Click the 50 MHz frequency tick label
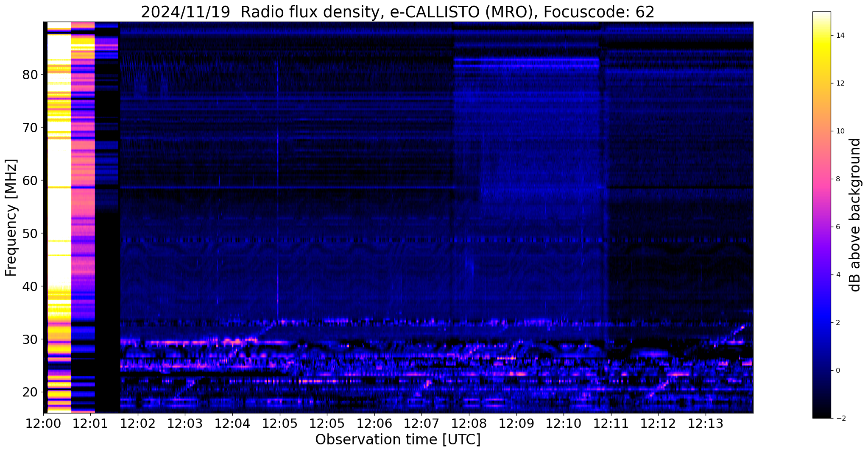 pyautogui.click(x=30, y=233)
